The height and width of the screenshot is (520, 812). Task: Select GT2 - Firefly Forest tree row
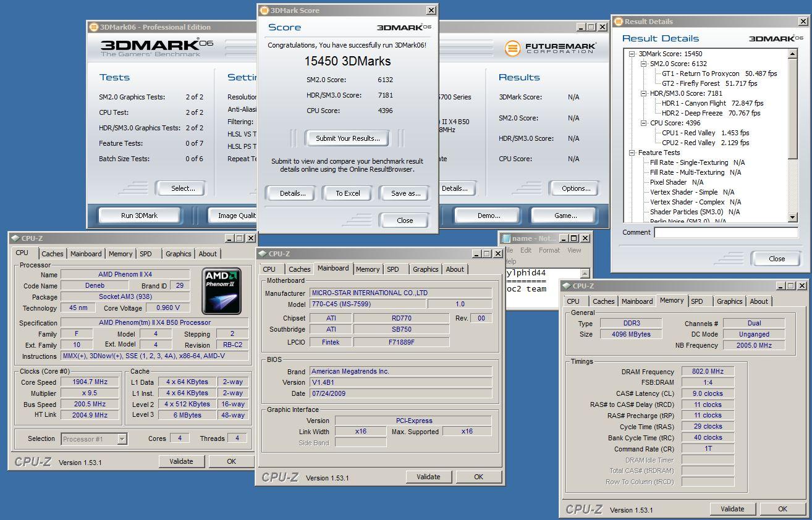(709, 83)
